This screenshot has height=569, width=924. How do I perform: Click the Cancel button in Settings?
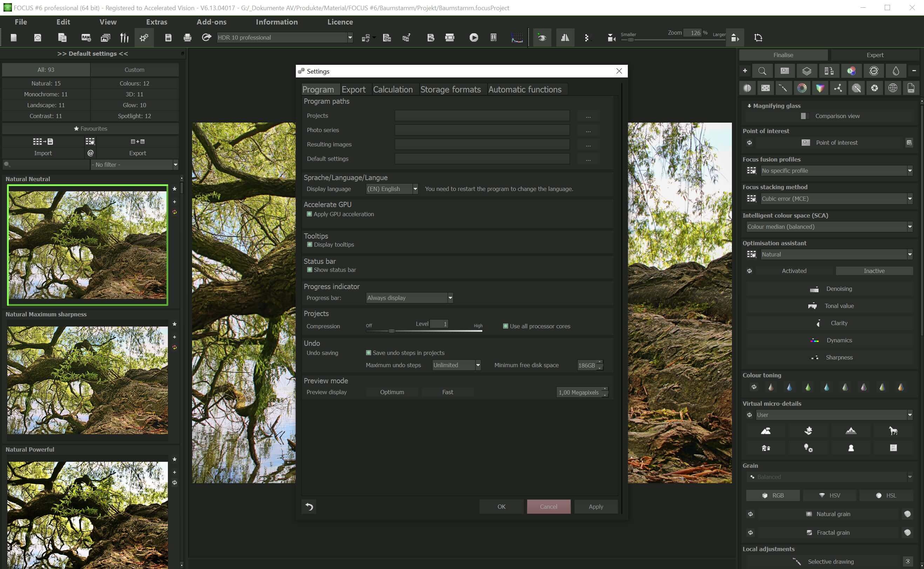(x=548, y=507)
